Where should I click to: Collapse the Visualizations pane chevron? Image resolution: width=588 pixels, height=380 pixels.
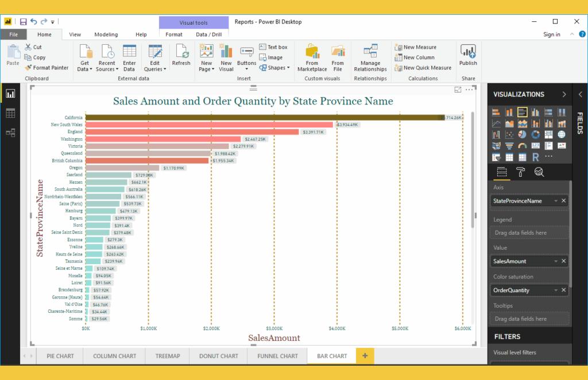click(563, 94)
